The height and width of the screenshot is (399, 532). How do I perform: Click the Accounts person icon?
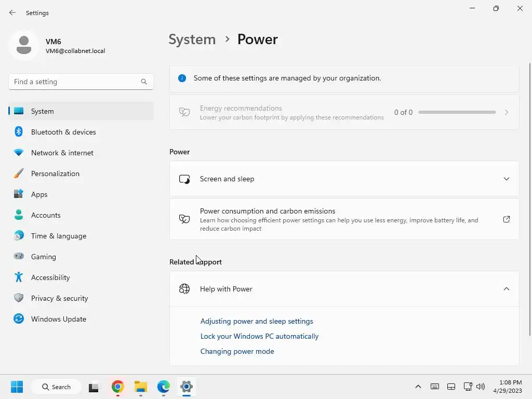click(19, 215)
